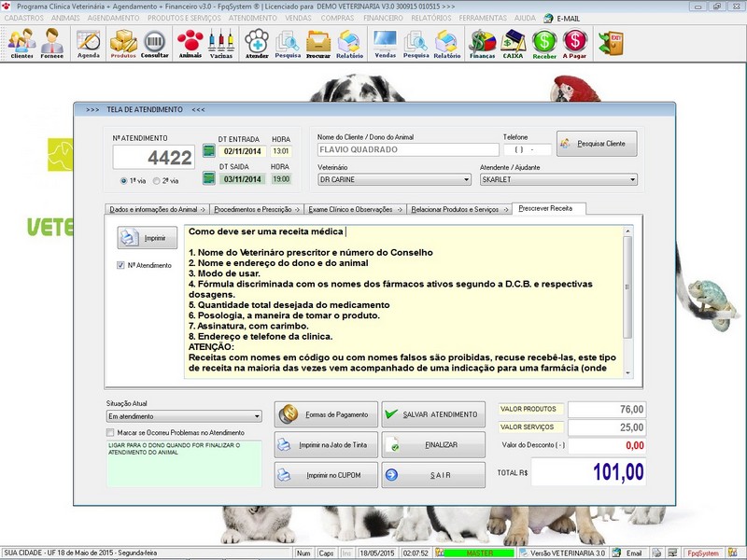Click the prescription text scrollbar thumb

click(x=627, y=287)
